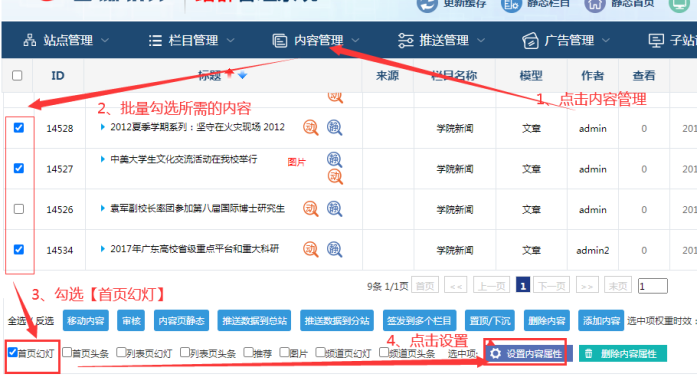Click blue static preview icon for row 14527
The height and width of the screenshot is (384, 698).
coord(334,159)
